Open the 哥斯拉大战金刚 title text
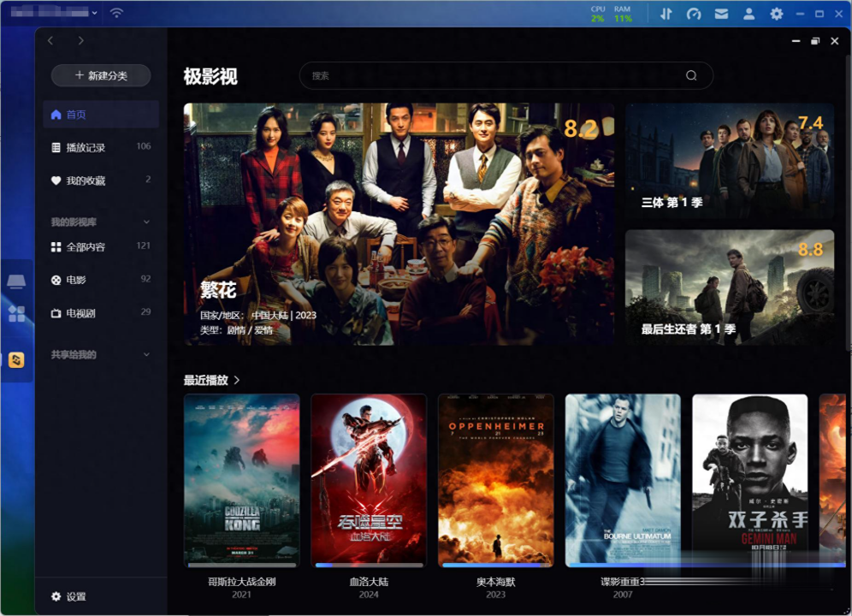The height and width of the screenshot is (616, 852). click(242, 582)
